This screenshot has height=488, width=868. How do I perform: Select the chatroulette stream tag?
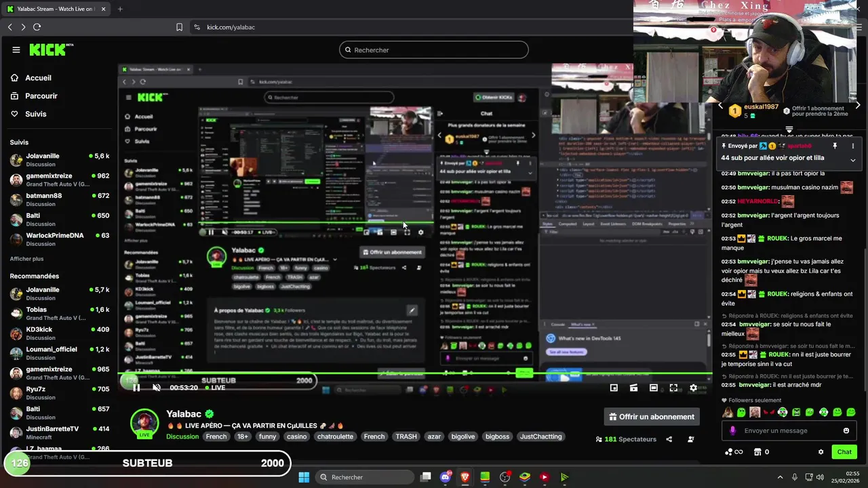(335, 436)
